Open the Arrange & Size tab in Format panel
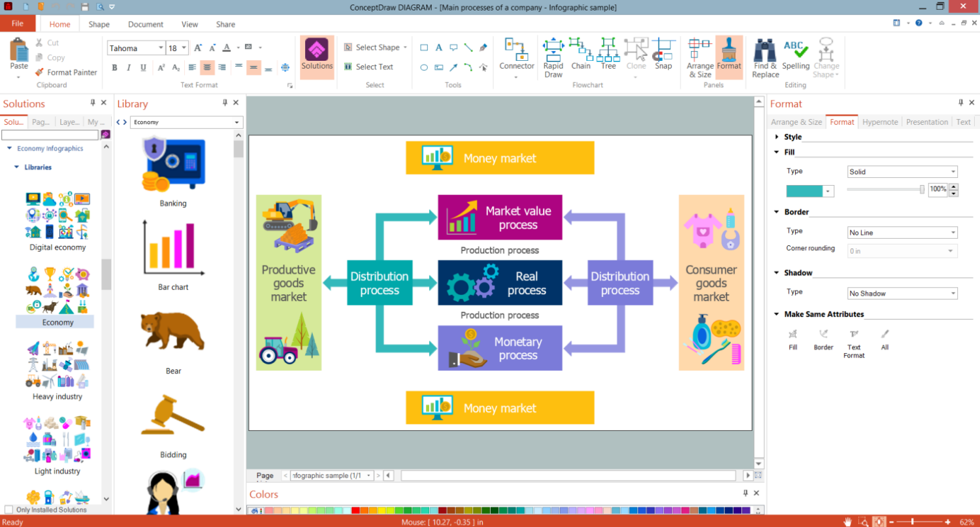Screen dimensions: 980x527 click(x=796, y=122)
